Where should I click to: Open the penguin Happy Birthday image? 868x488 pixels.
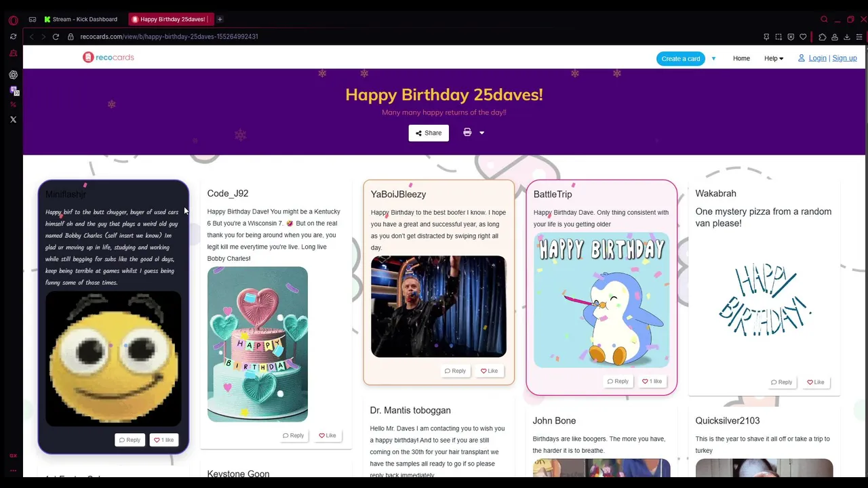[601, 300]
